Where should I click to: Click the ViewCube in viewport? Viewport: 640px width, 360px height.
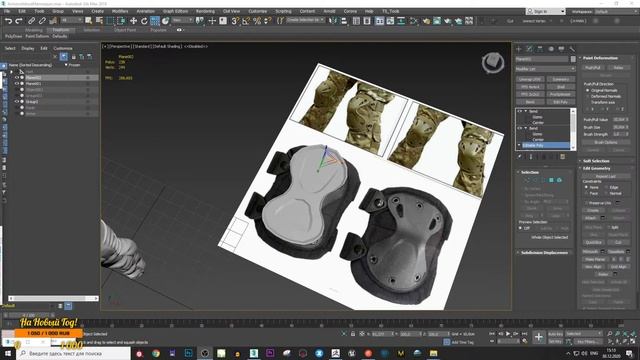[493, 62]
